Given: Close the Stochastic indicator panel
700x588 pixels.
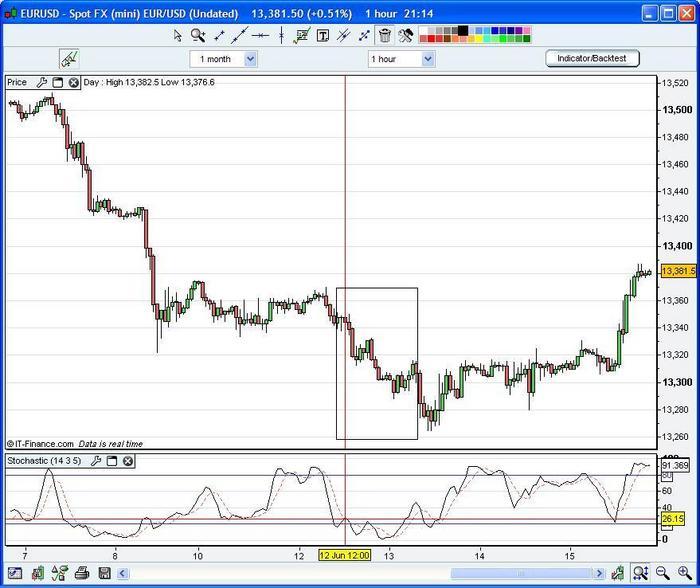Looking at the screenshot, I should (x=128, y=461).
